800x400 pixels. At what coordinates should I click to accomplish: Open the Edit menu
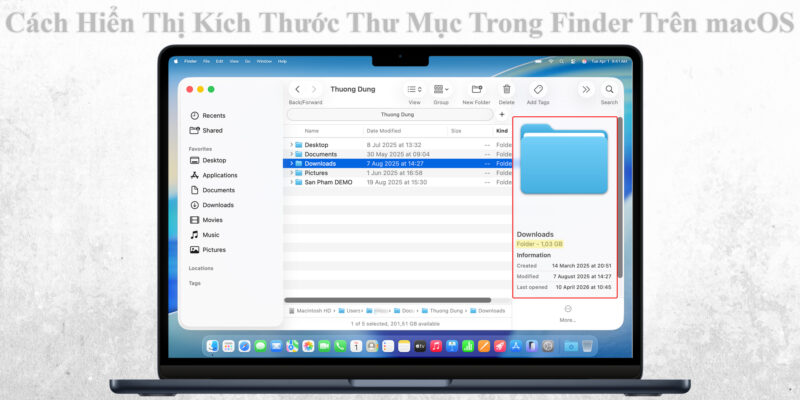point(219,61)
